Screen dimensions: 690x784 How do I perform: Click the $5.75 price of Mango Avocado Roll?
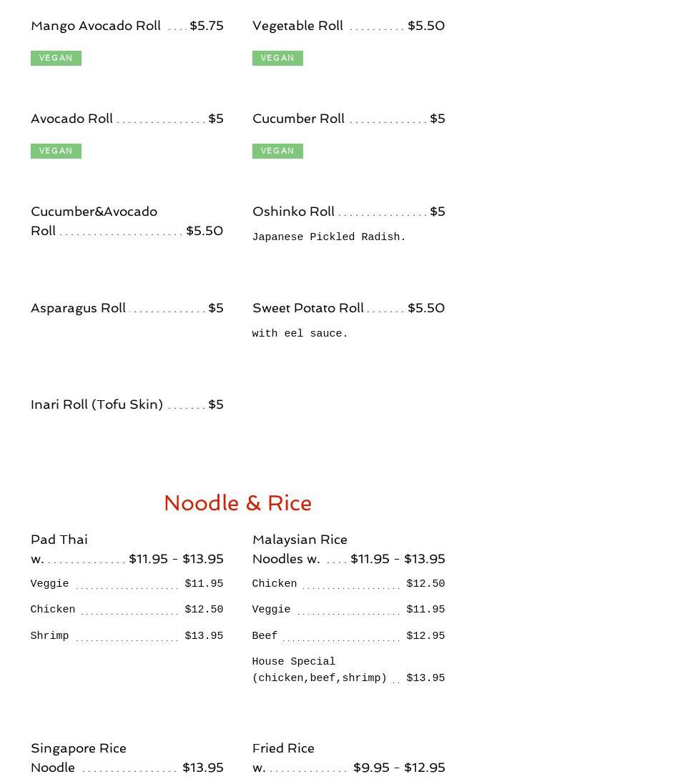pyautogui.click(x=206, y=26)
